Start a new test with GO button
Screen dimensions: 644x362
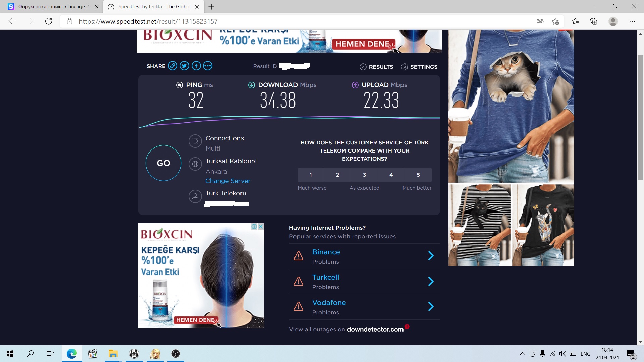[x=163, y=163]
